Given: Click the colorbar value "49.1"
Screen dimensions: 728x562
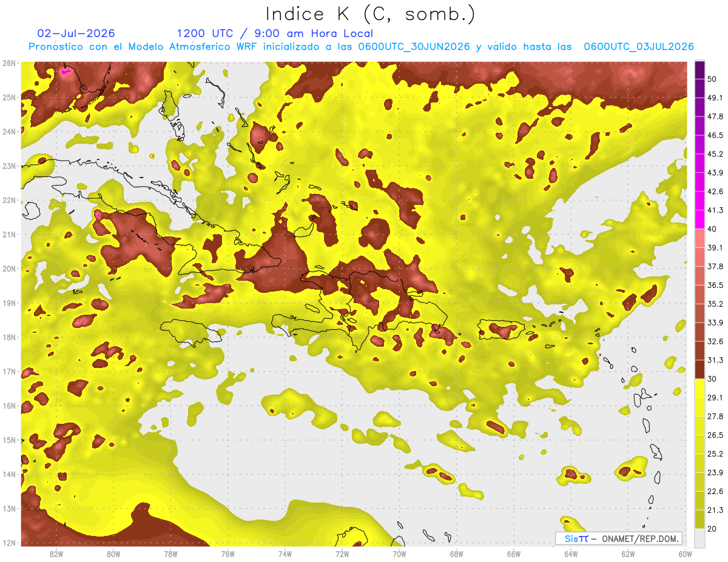Looking at the screenshot, I should click(715, 98).
